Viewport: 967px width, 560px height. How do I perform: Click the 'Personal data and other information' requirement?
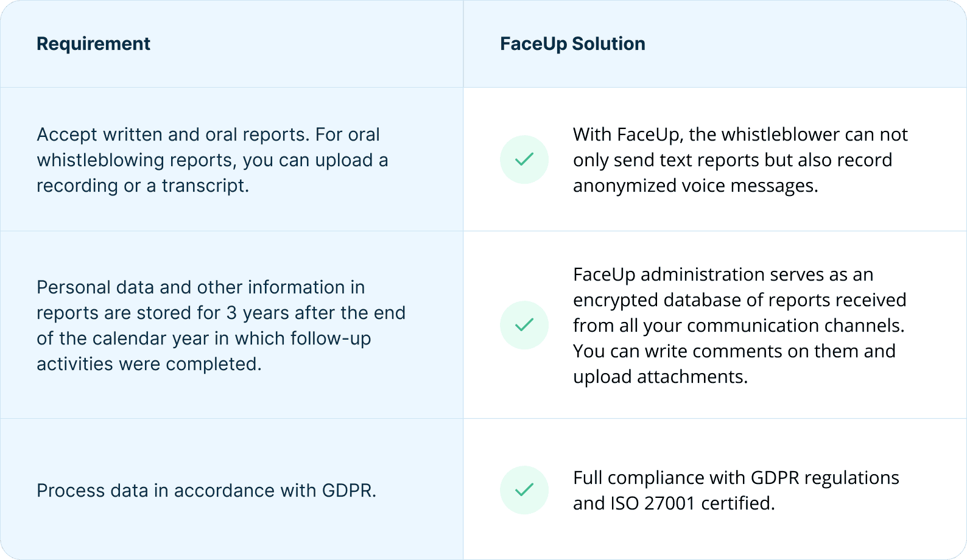tap(201, 287)
